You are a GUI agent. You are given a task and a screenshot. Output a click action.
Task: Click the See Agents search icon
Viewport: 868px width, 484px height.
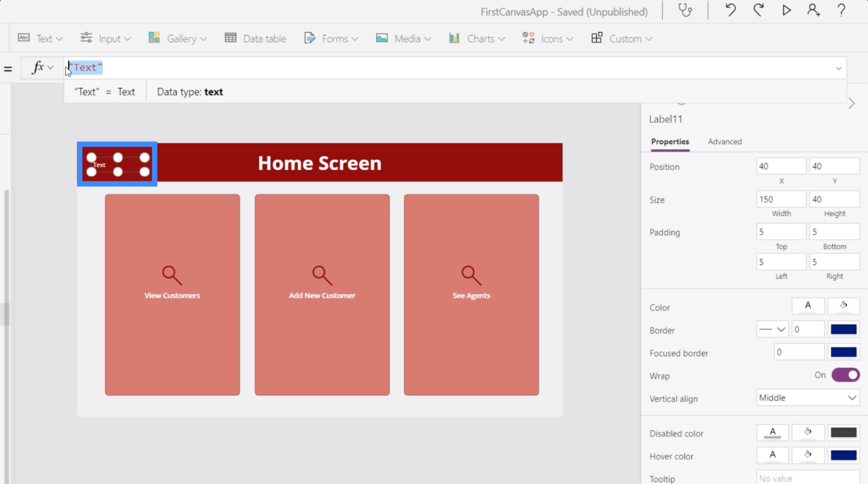471,275
